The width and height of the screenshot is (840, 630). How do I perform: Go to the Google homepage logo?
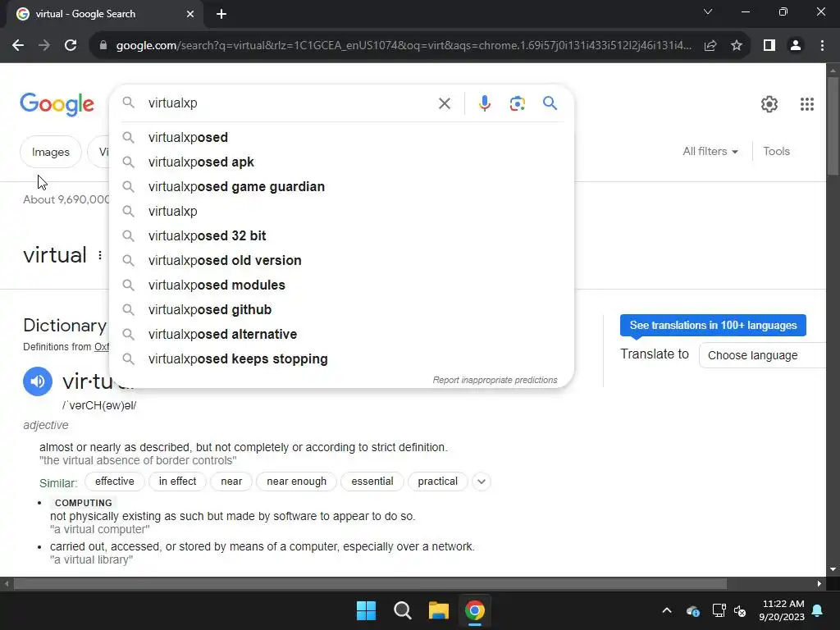pyautogui.click(x=57, y=104)
